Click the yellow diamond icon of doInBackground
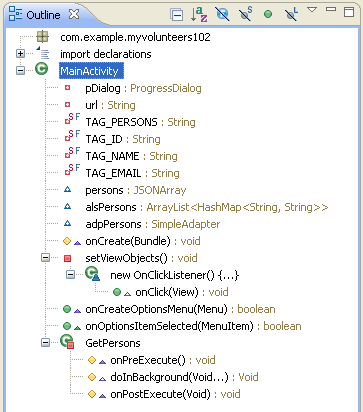This screenshot has height=412, width=363. pyautogui.click(x=92, y=377)
